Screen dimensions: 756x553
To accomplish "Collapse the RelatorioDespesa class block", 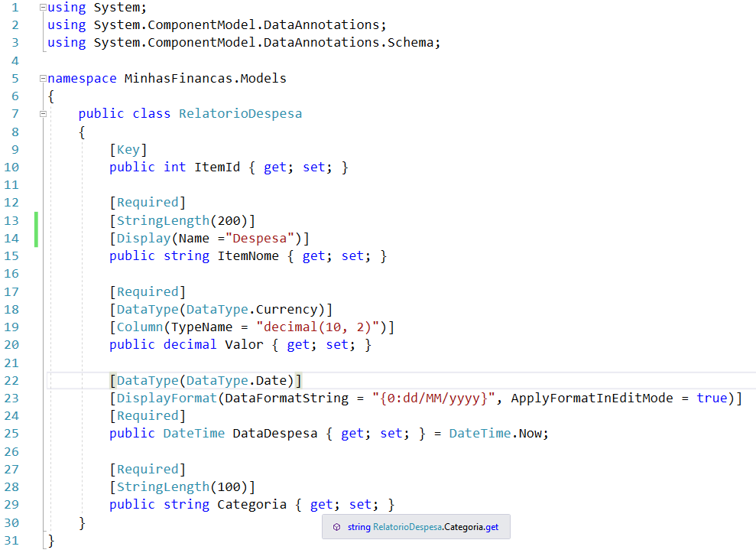I will pyautogui.click(x=43, y=114).
